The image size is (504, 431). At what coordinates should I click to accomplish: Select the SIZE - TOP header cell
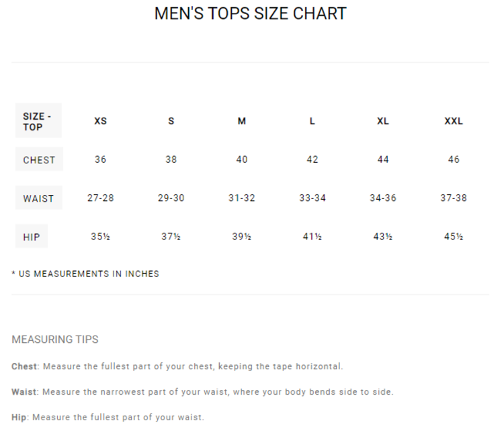point(38,121)
